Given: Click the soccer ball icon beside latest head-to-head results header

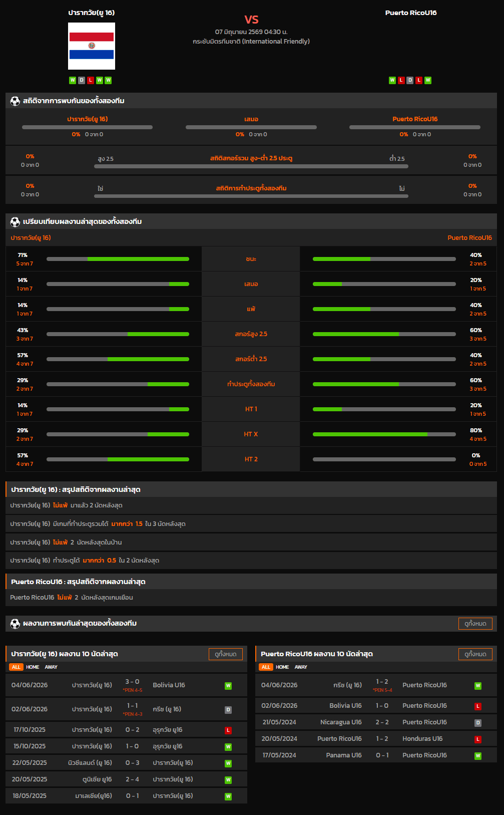Looking at the screenshot, I should coord(15,624).
